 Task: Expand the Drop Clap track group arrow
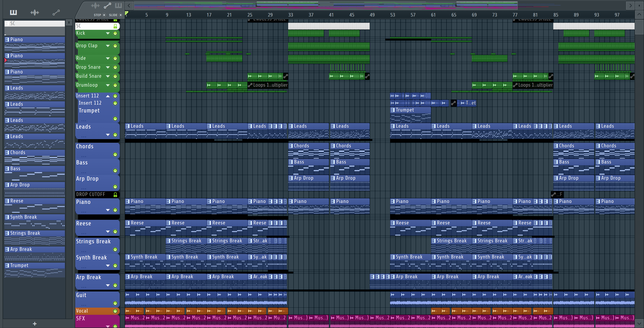tap(108, 46)
